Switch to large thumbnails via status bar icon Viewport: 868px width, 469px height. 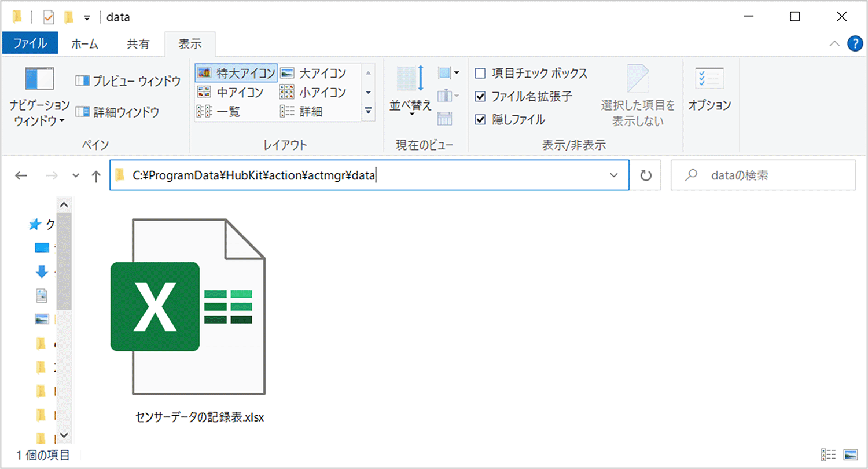850,455
